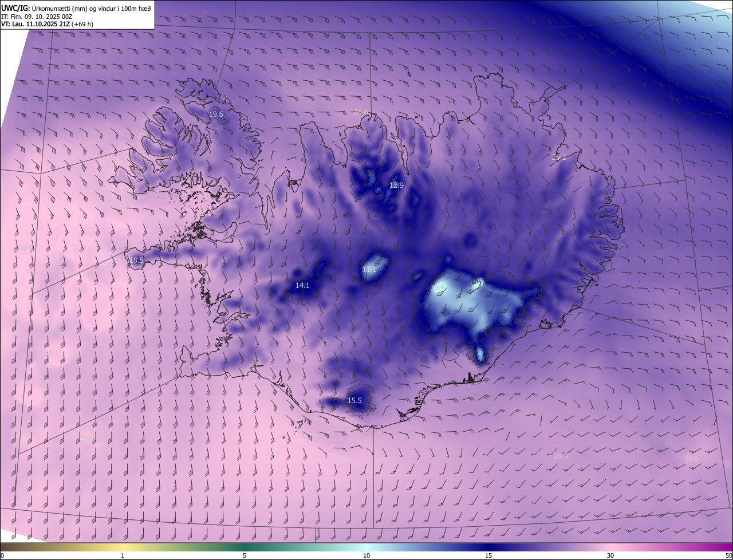Click the 26.9 value in the southeast sea
Viewport: 733px width, 560px height.
click(561, 456)
